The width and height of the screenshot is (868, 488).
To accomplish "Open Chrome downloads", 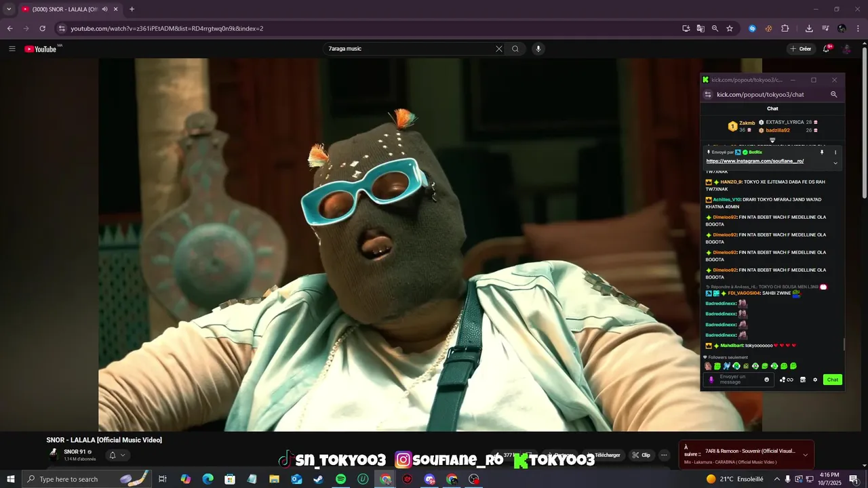I will coord(809,28).
